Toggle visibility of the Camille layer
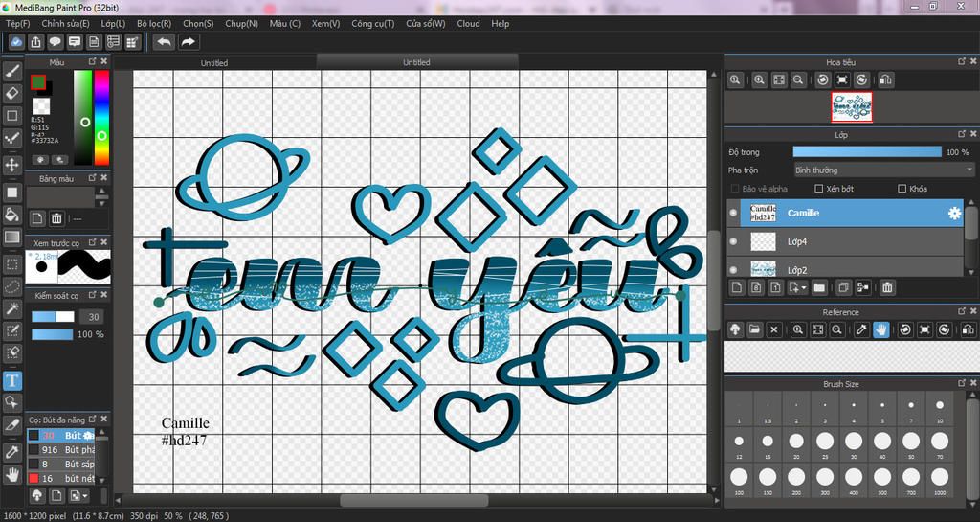 tap(733, 214)
